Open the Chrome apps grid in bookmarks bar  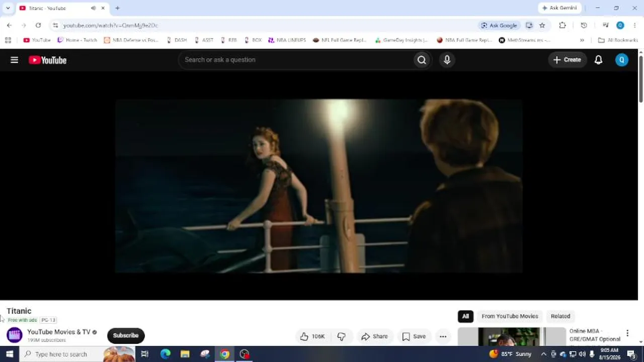[8, 40]
